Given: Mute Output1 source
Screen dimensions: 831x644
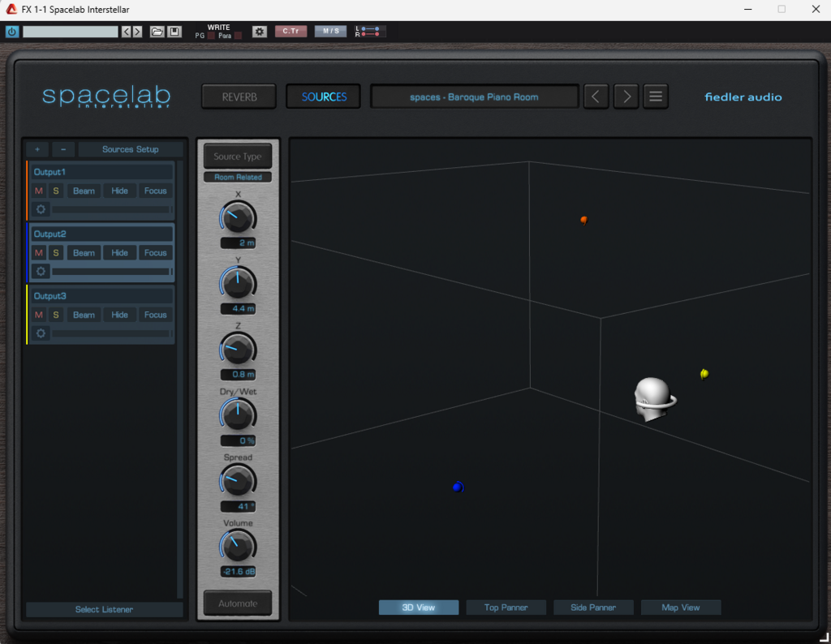Looking at the screenshot, I should (39, 191).
